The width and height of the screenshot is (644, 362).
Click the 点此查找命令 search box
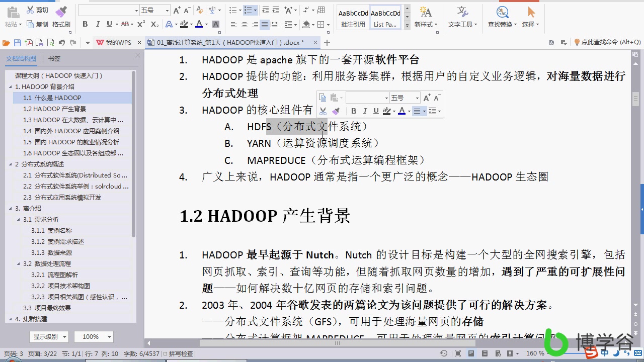[x=607, y=43]
